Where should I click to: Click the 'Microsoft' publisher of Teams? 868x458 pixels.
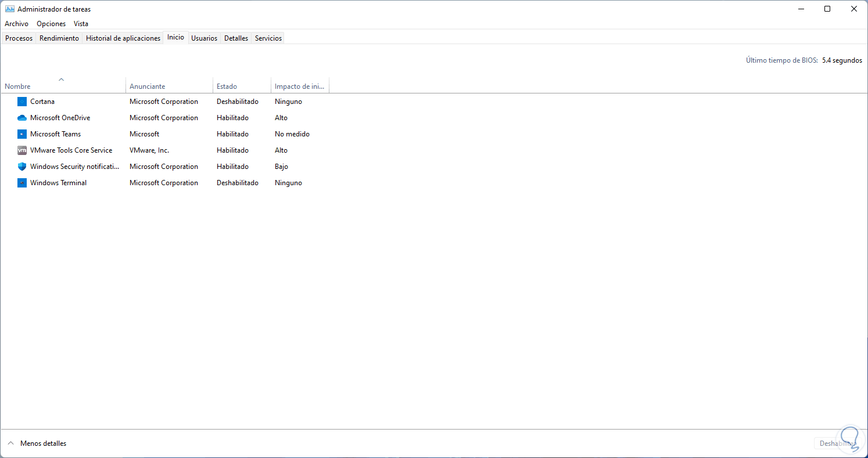tap(144, 134)
